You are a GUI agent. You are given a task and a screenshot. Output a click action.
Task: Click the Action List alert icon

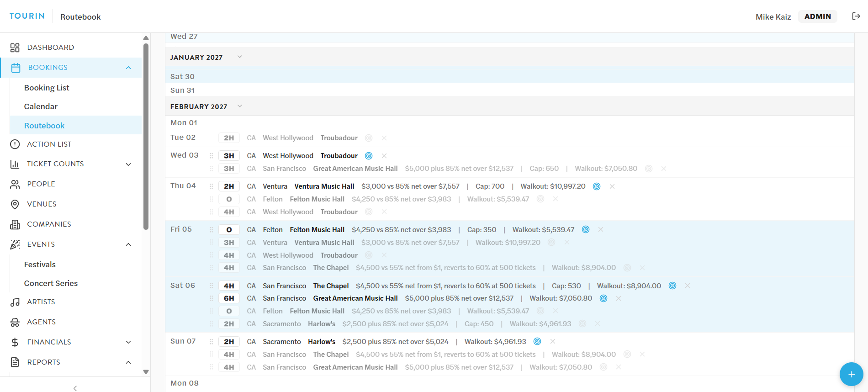15,144
